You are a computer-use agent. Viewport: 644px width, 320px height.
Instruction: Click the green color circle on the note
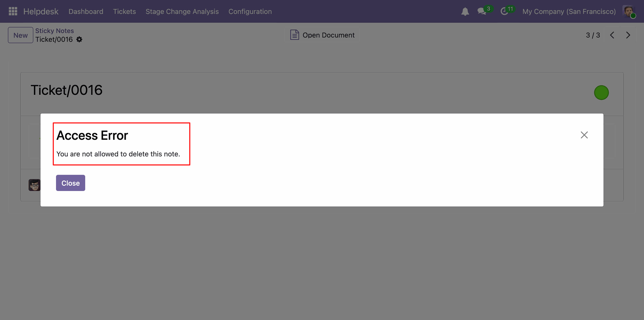(601, 92)
